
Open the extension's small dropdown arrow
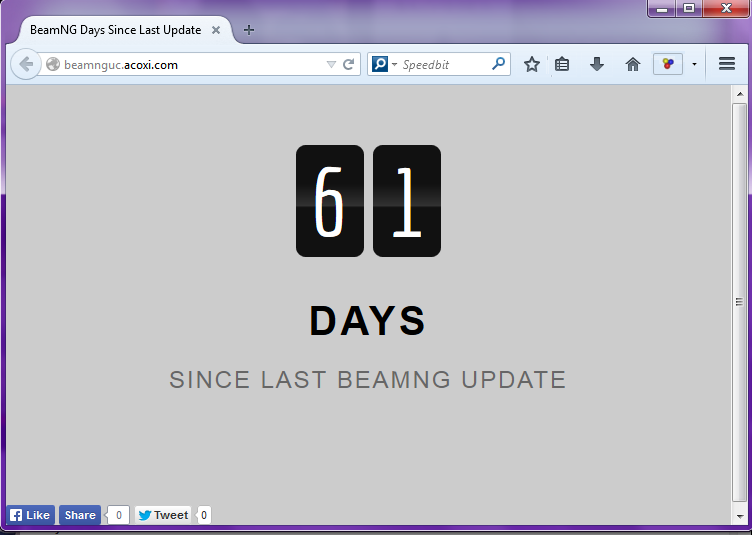point(694,64)
